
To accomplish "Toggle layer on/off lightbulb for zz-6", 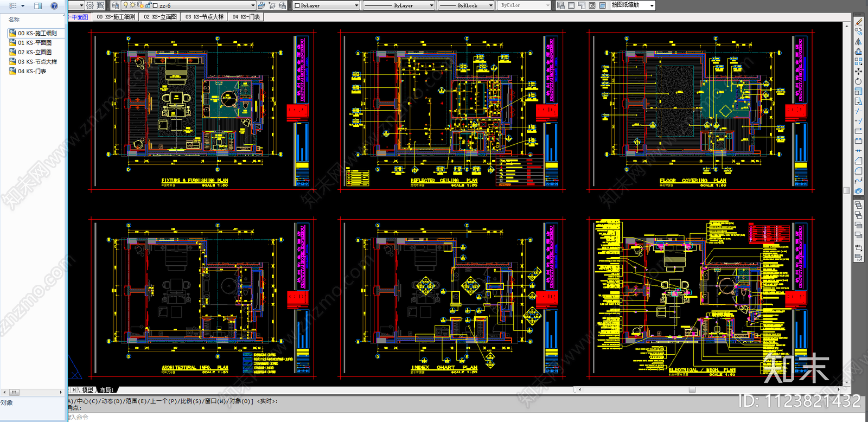I will pos(126,5).
